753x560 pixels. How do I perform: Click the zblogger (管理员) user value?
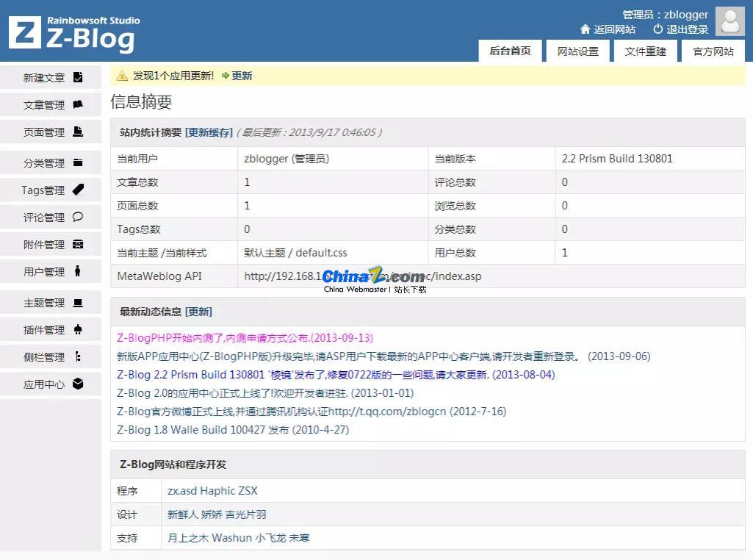287,159
